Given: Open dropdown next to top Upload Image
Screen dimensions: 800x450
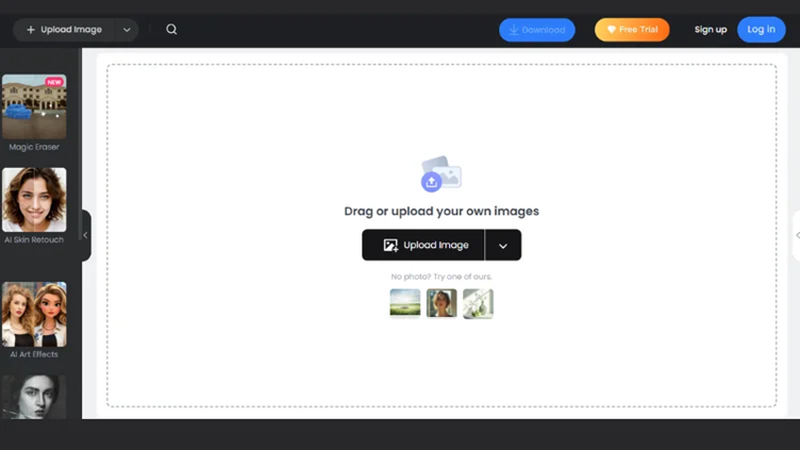Looking at the screenshot, I should (x=127, y=30).
